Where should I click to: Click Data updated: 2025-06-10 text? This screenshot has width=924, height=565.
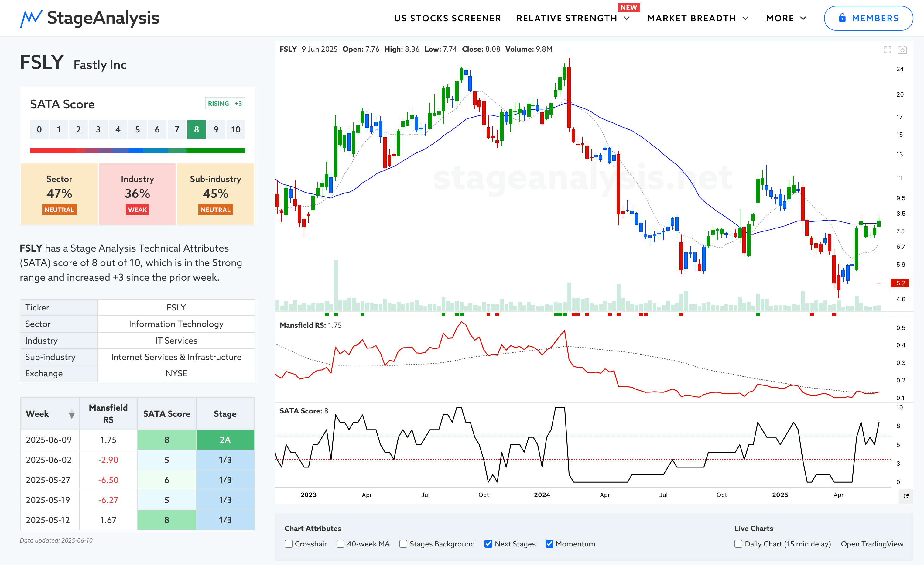point(56,540)
